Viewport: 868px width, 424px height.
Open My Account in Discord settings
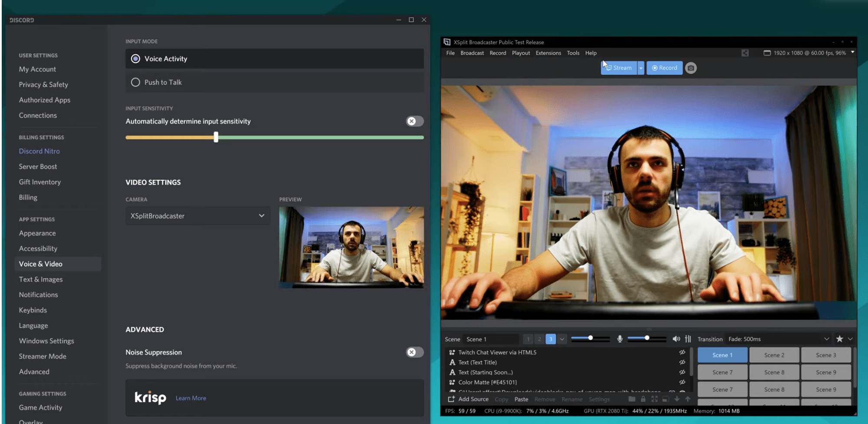pyautogui.click(x=37, y=69)
